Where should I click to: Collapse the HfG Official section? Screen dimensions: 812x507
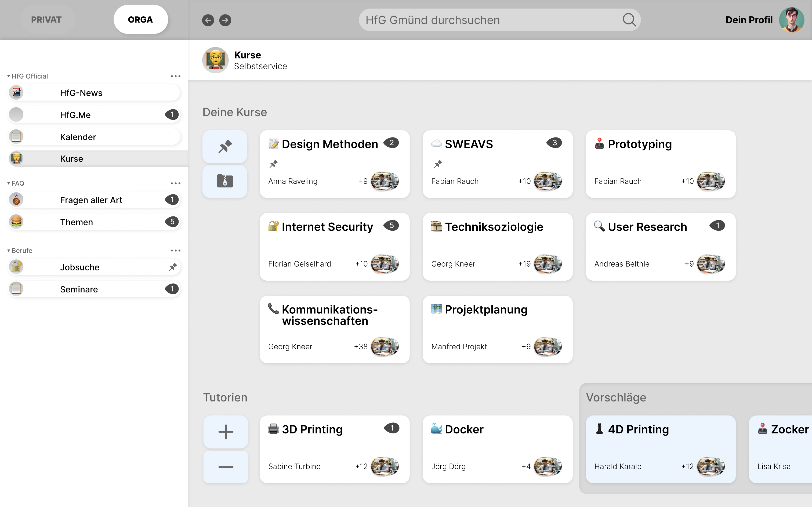click(x=8, y=77)
